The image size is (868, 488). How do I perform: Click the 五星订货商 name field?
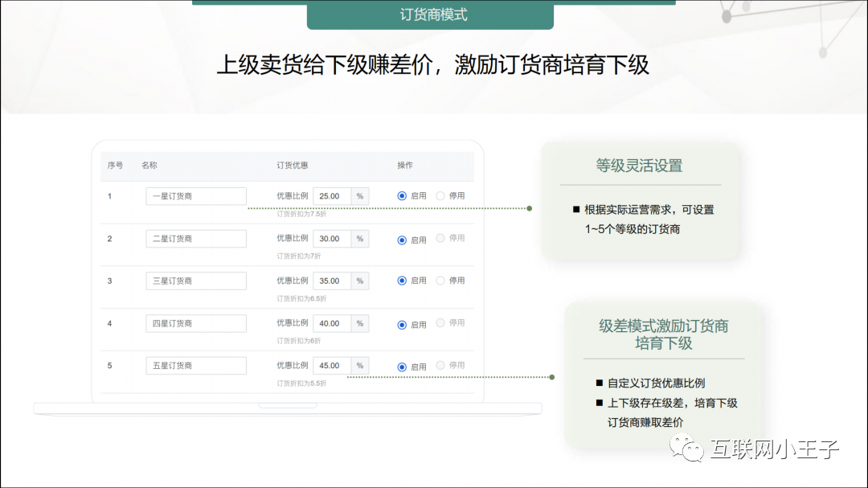click(196, 366)
